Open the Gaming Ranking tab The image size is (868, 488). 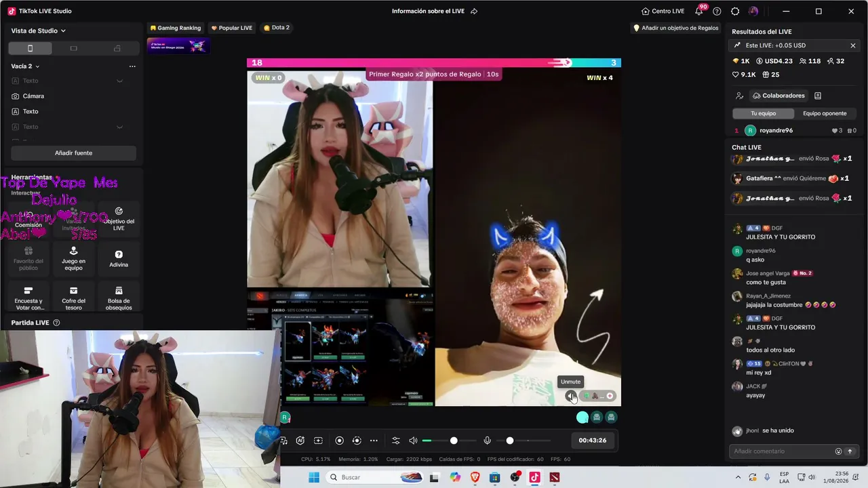tap(176, 28)
